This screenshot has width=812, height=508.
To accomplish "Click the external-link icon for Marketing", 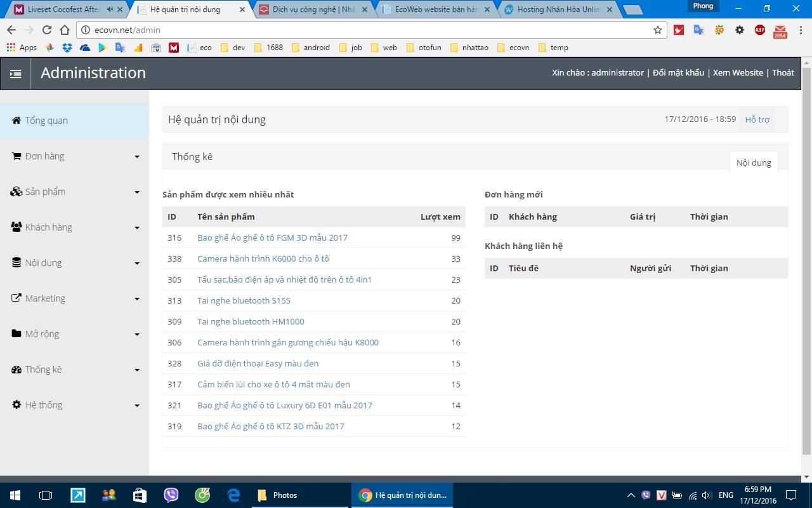I will [x=16, y=298].
